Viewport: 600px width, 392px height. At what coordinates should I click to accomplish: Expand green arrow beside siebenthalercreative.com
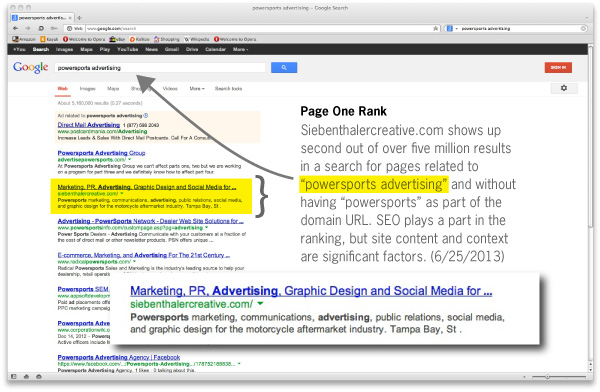pos(261,304)
